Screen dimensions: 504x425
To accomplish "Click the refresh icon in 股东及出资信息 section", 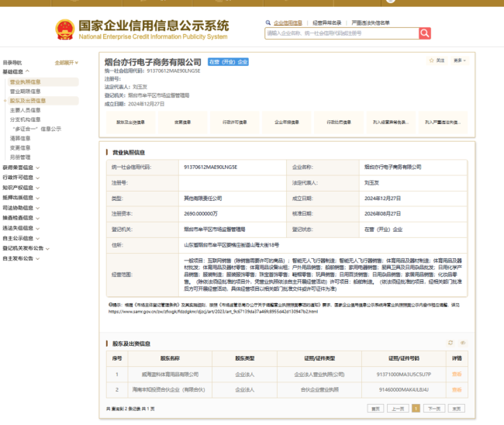I will 450,343.
